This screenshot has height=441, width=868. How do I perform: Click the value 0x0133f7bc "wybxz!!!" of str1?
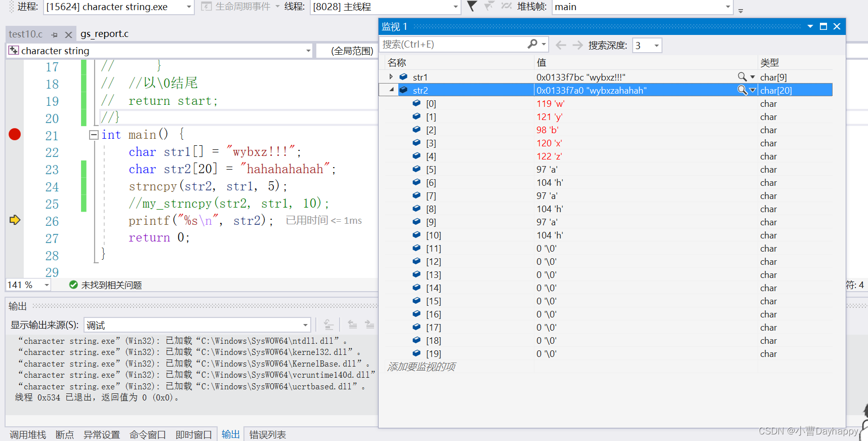click(581, 77)
